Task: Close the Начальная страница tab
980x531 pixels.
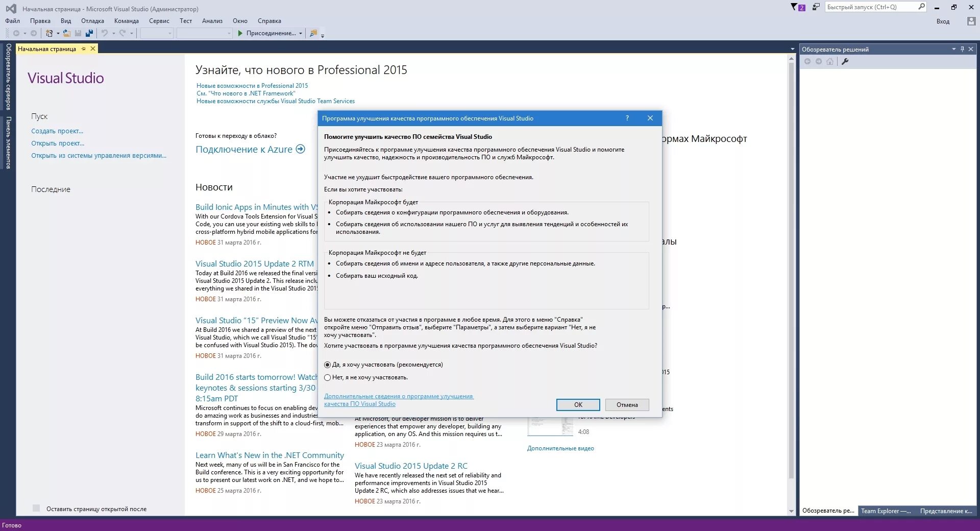Action: tap(93, 49)
